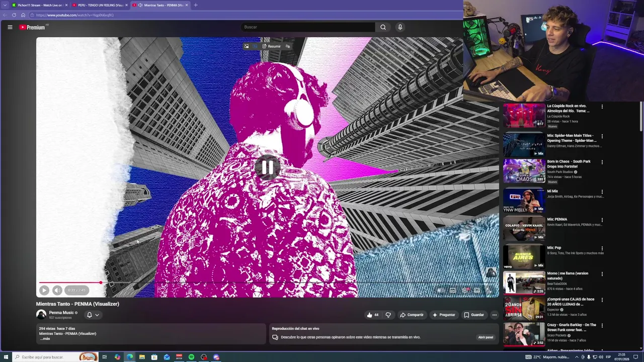The height and width of the screenshot is (362, 644).
Task: Close the PEPU - TENGO UN FEELING tab
Action: (x=126, y=5)
